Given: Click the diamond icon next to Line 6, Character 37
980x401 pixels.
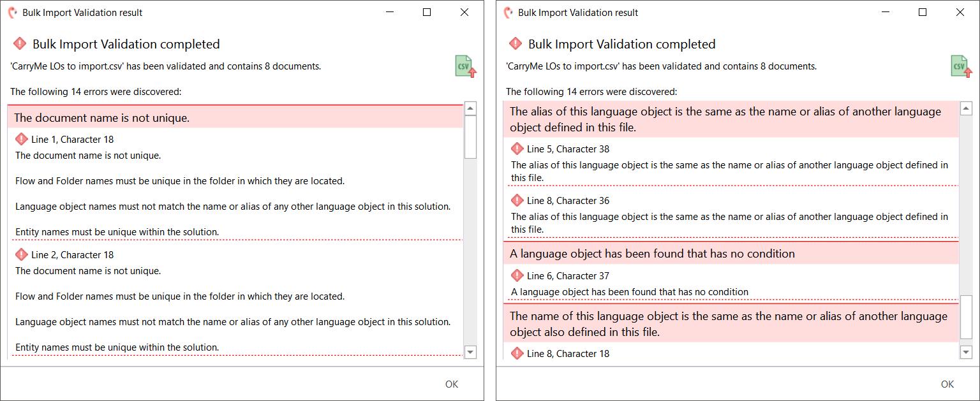Looking at the screenshot, I should pyautogui.click(x=517, y=275).
